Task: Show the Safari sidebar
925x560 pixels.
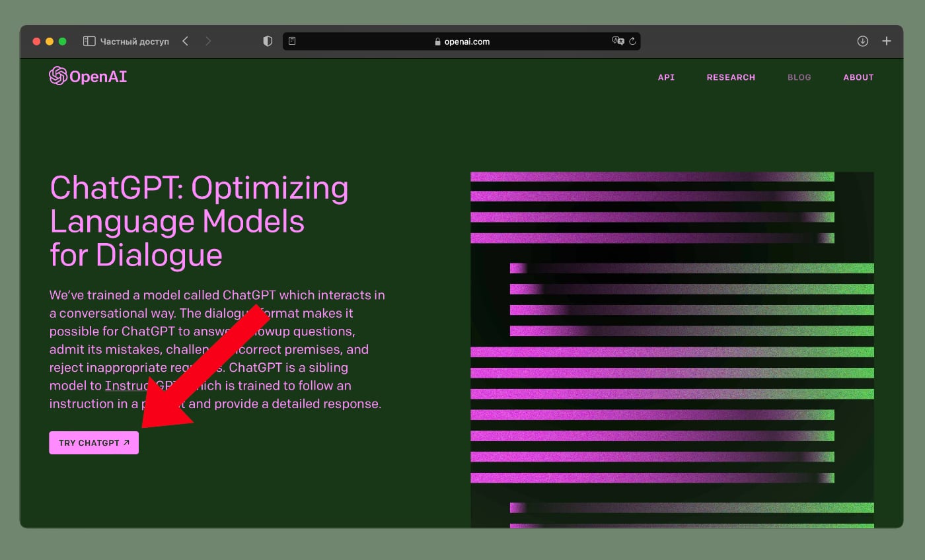Action: [89, 42]
